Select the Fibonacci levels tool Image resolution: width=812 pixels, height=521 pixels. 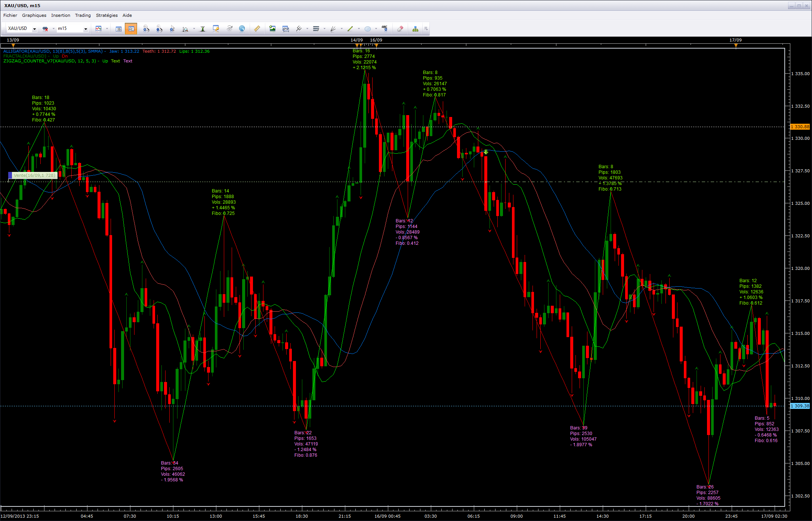tap(316, 29)
